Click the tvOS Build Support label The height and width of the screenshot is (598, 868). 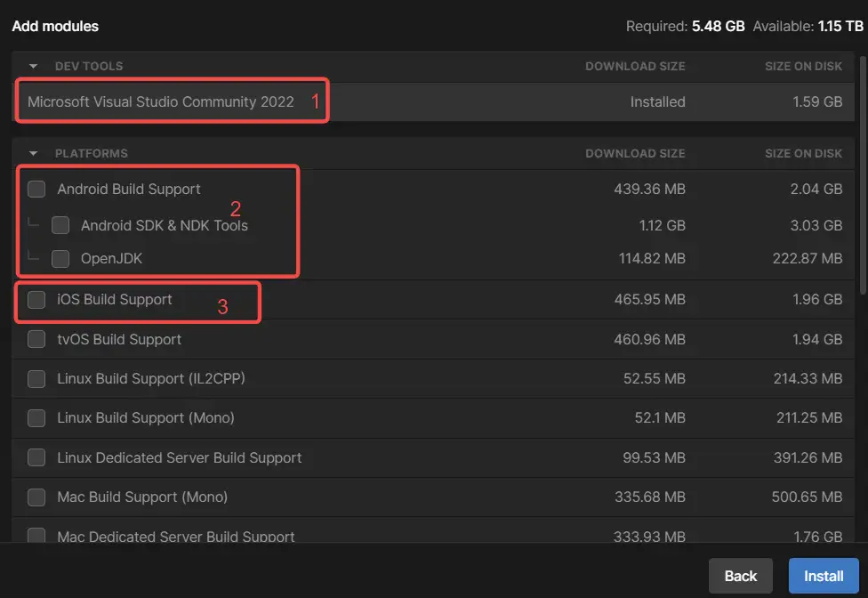119,339
